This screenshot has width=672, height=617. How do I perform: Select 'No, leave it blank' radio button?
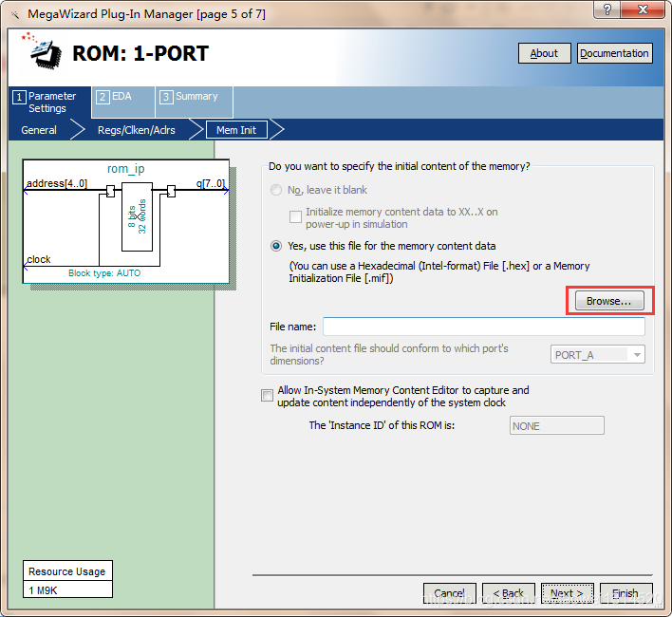click(x=276, y=190)
